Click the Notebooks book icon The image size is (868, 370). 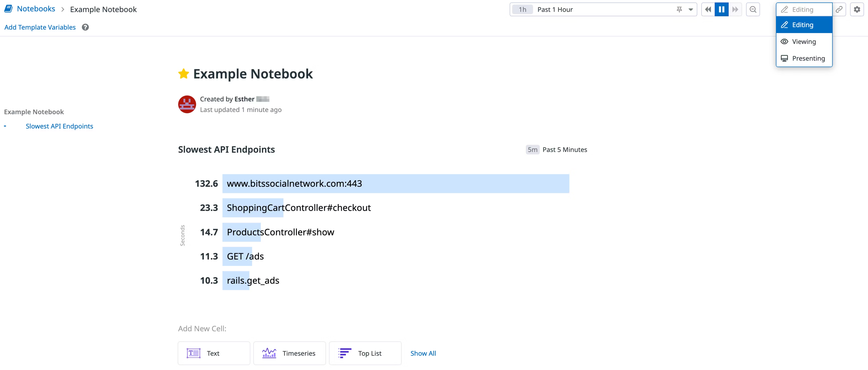point(9,9)
